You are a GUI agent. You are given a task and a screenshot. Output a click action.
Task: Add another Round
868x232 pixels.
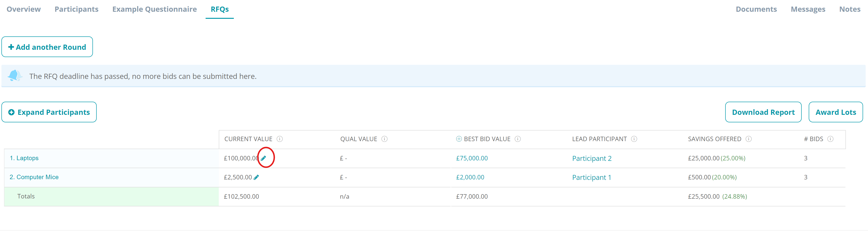(47, 47)
